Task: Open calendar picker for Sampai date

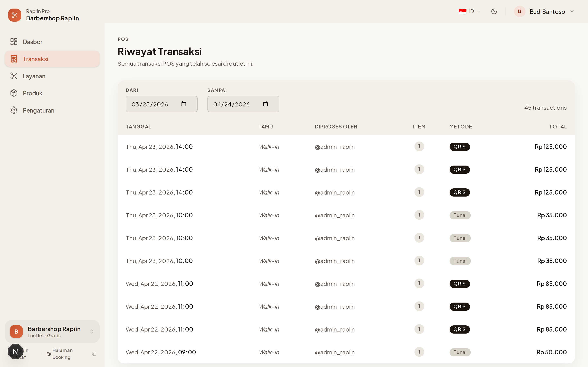Action: [x=265, y=104]
